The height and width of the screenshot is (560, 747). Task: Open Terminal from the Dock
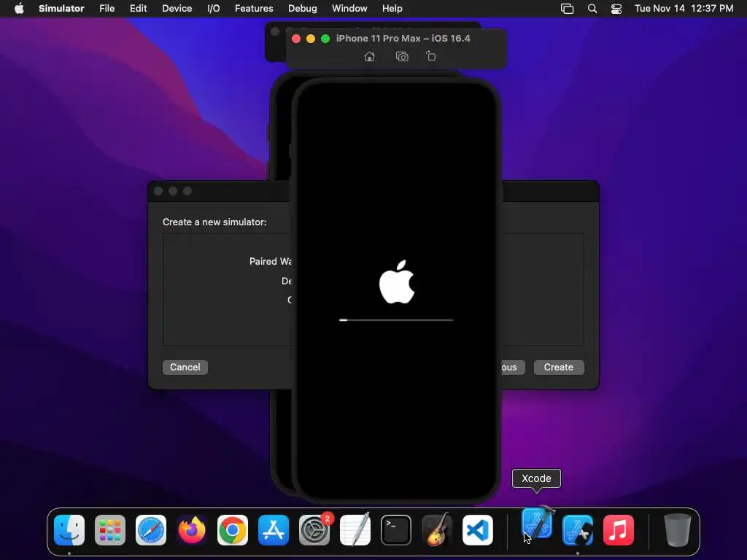396,530
